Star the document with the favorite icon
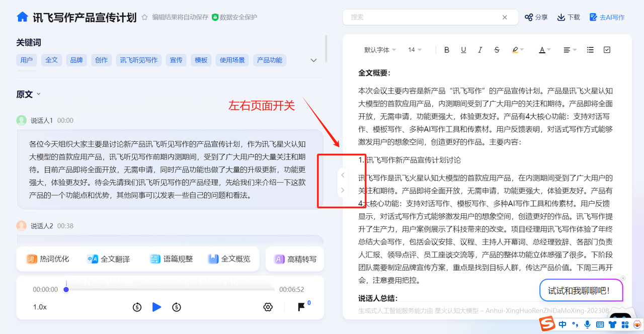The height and width of the screenshot is (334, 644). click(144, 17)
